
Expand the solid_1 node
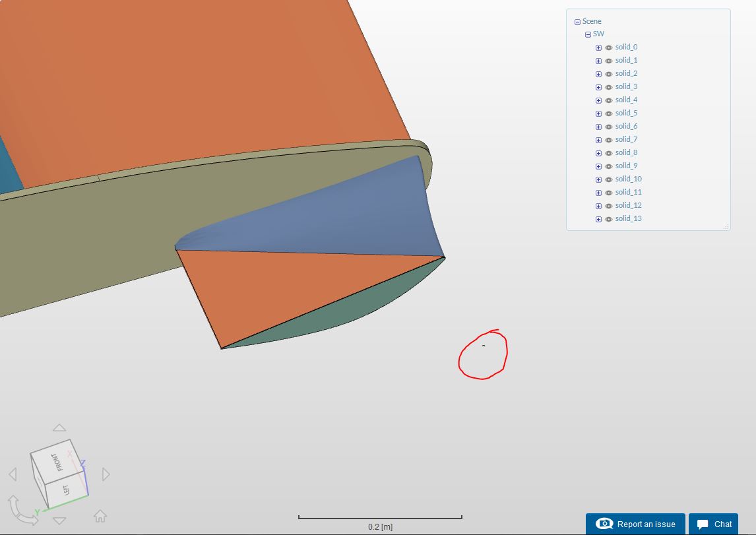click(598, 61)
